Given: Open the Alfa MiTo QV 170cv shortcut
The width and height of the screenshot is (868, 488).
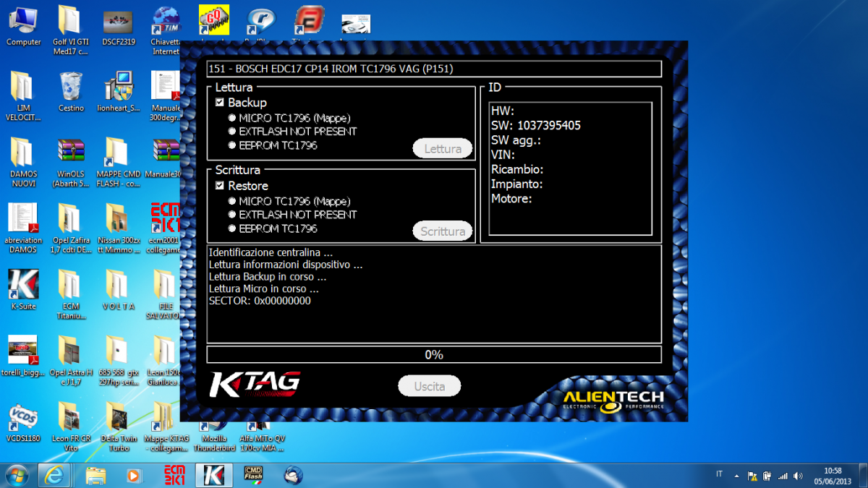Looking at the screenshot, I should (x=260, y=438).
